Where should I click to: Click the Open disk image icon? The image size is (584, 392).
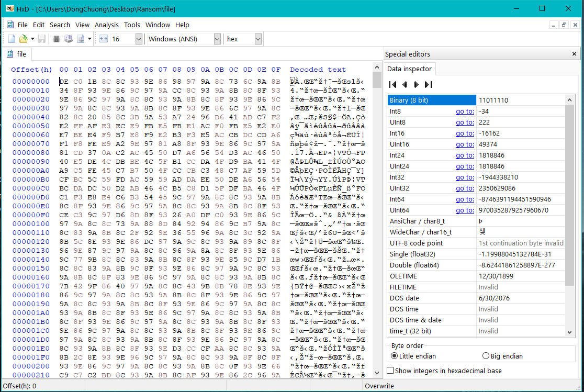point(81,39)
